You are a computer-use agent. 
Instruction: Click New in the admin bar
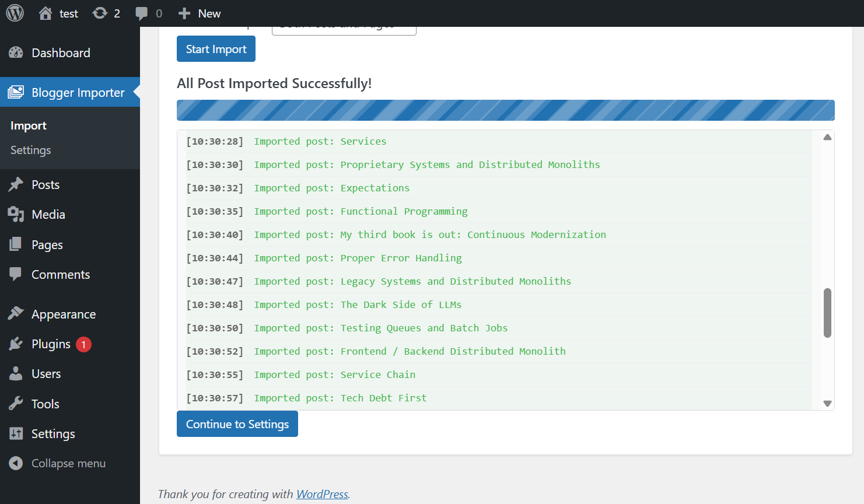click(209, 13)
